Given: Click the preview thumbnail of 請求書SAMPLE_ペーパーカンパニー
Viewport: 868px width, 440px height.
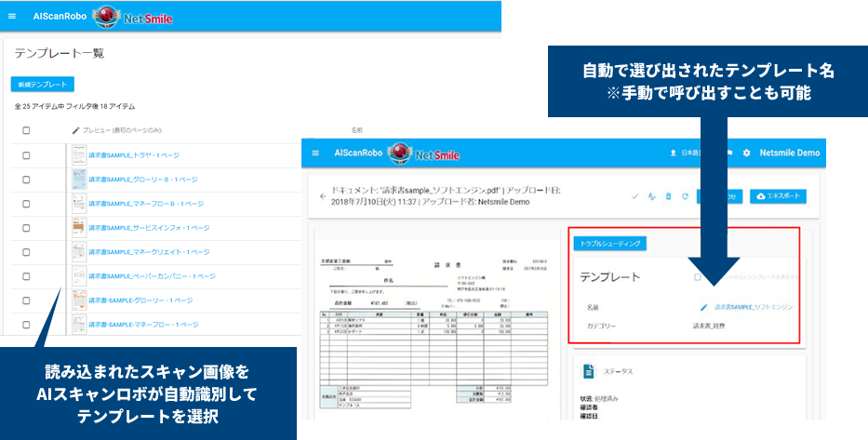Looking at the screenshot, I should [x=79, y=276].
